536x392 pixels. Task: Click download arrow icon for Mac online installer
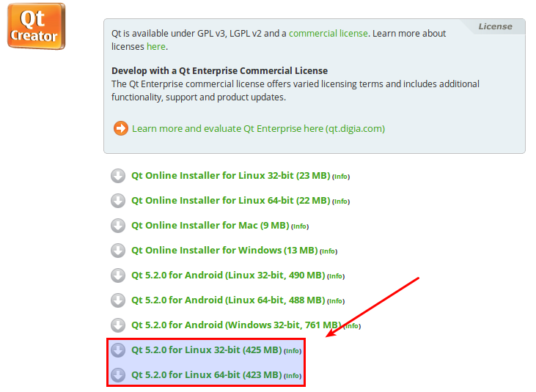pyautogui.click(x=118, y=226)
